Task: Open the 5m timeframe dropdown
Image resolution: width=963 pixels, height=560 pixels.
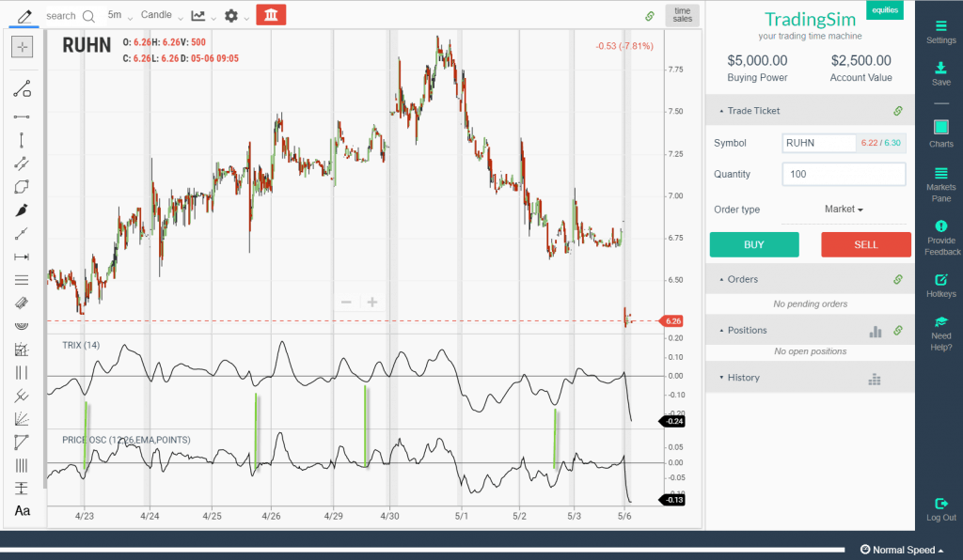Action: pos(117,15)
